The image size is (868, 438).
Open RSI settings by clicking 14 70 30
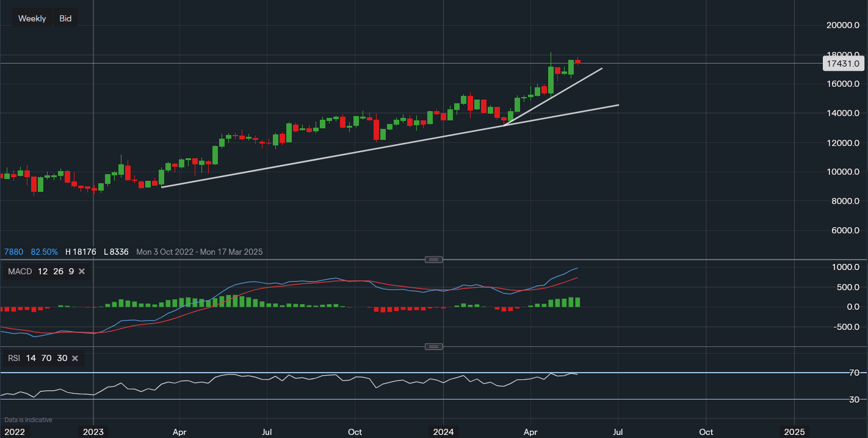[x=46, y=358]
